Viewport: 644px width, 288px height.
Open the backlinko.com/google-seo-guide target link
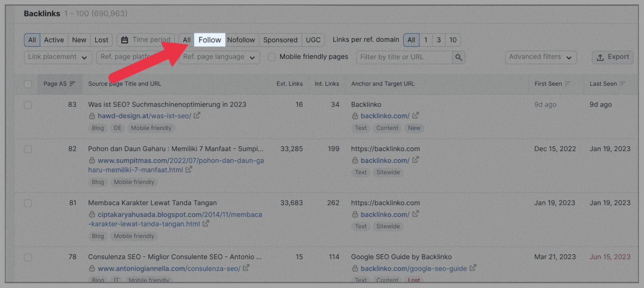[x=413, y=268]
